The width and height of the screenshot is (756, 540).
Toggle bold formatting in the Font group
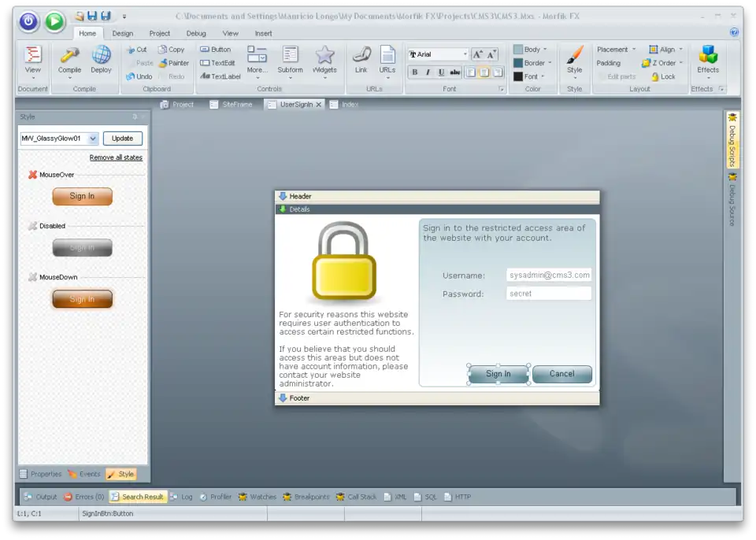414,72
